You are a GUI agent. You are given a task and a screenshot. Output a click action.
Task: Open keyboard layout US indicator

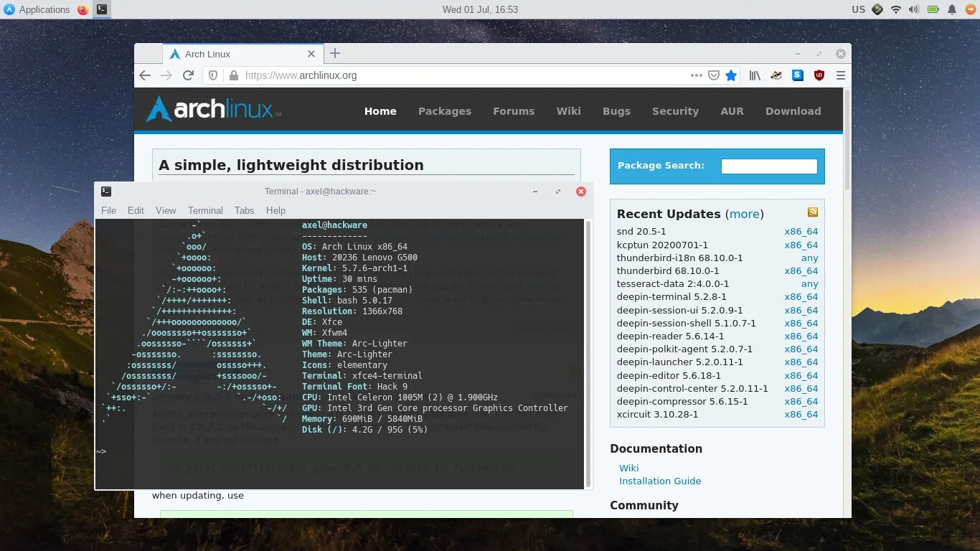[858, 9]
